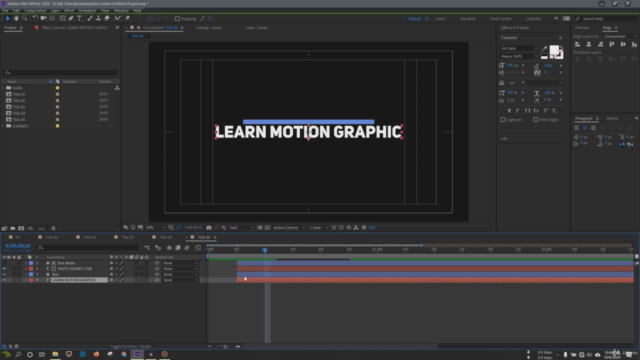Enable the Snapping checkbox
Image resolution: width=640 pixels, height=360 pixels.
tap(177, 19)
